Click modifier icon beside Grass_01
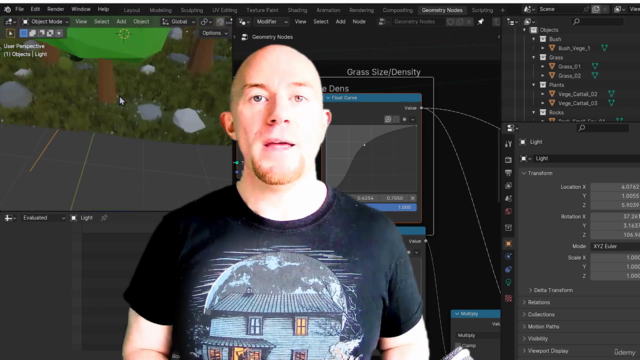The width and height of the screenshot is (640, 360). click(x=595, y=66)
